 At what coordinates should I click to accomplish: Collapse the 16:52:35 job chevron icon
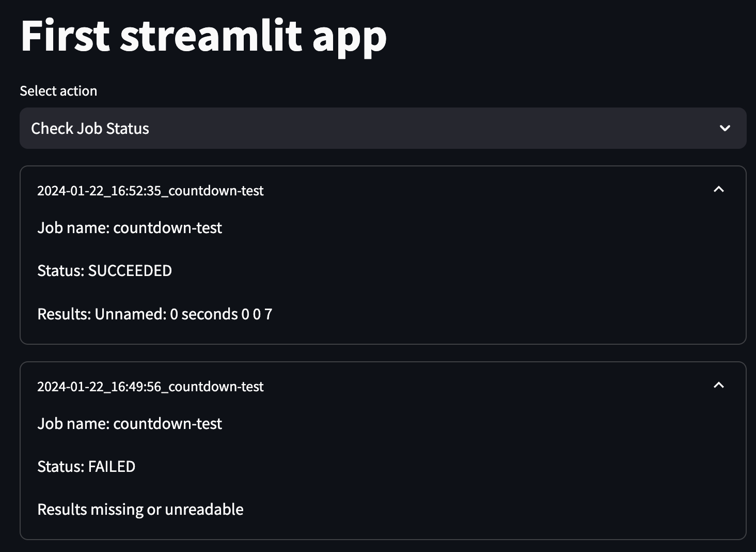point(718,190)
